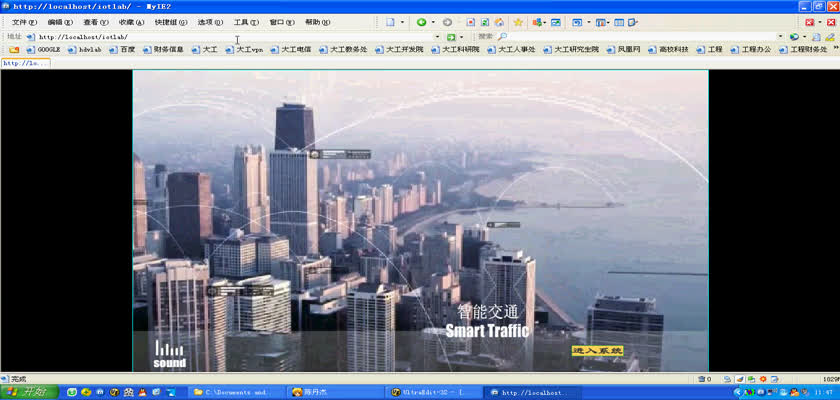
Task: Open the 大工人事处 bookmark link
Action: click(512, 49)
